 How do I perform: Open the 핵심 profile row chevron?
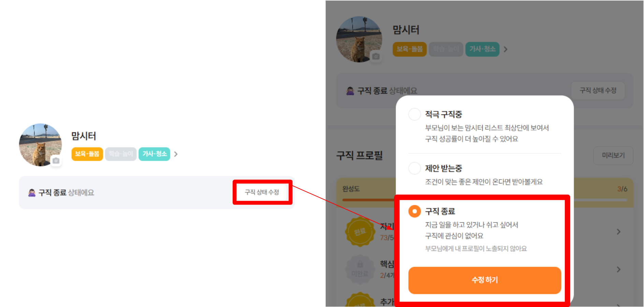point(618,269)
